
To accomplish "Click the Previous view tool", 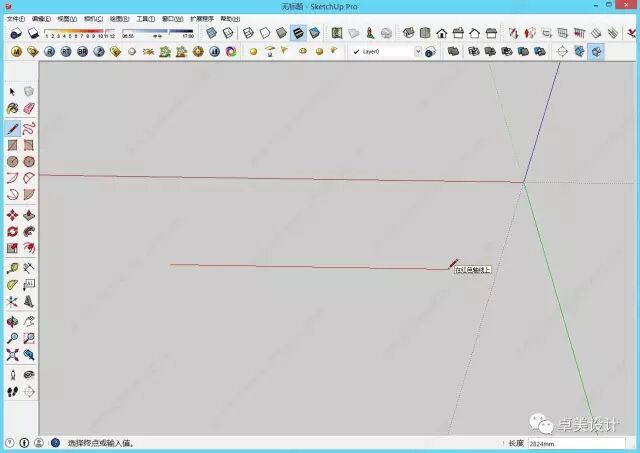I will coord(29,355).
